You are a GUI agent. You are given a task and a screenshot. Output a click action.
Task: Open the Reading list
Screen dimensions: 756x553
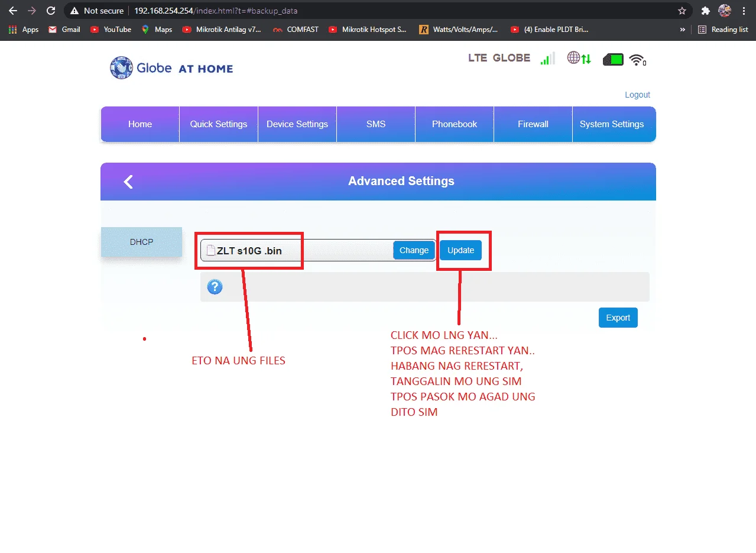pyautogui.click(x=723, y=29)
